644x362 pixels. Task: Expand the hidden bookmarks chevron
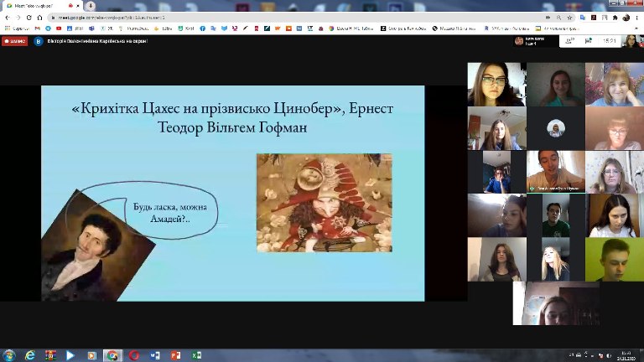pos(636,28)
